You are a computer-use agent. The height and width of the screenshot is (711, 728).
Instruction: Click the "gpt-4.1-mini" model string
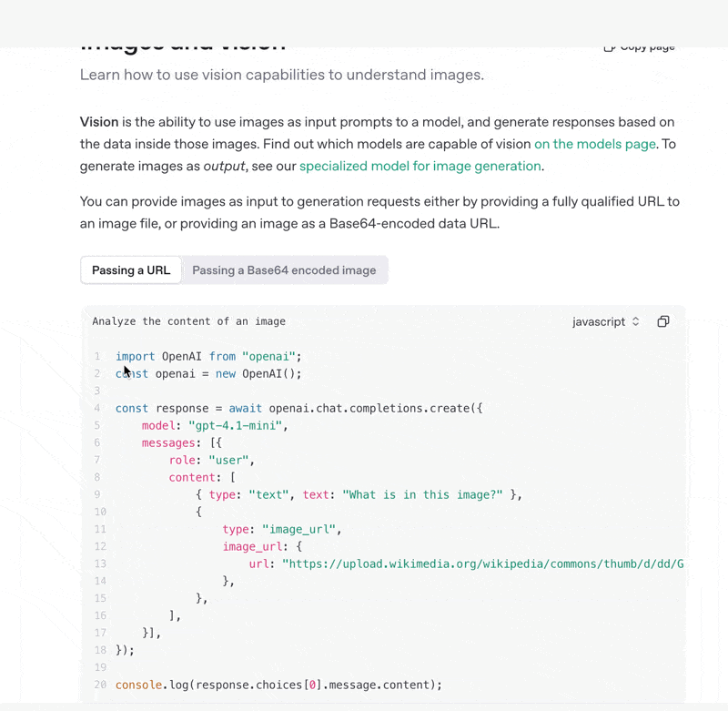point(235,425)
